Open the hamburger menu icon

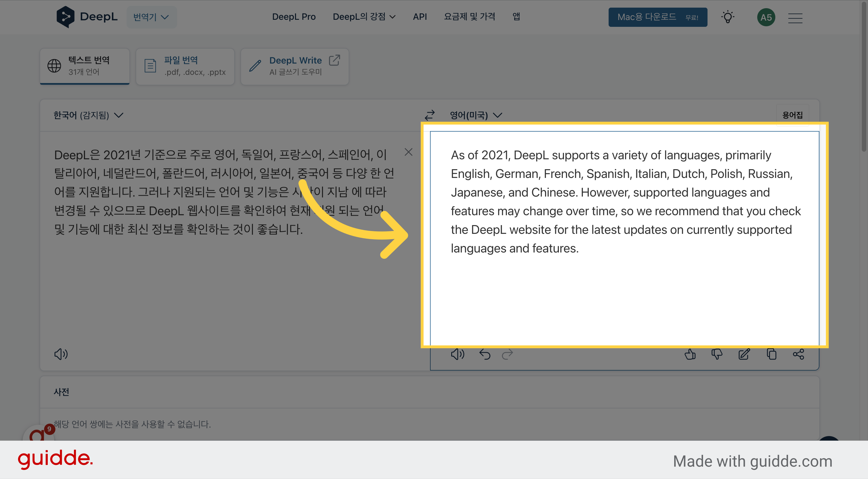[795, 18]
